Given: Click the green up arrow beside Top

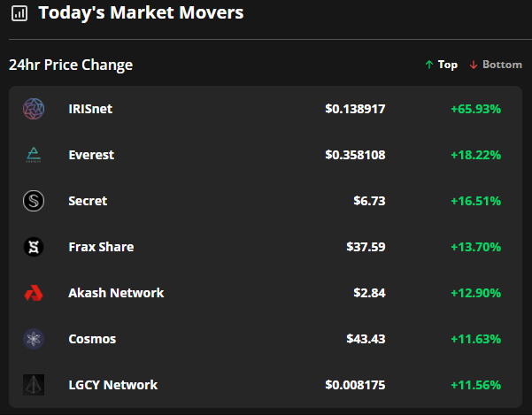Looking at the screenshot, I should click(429, 65).
